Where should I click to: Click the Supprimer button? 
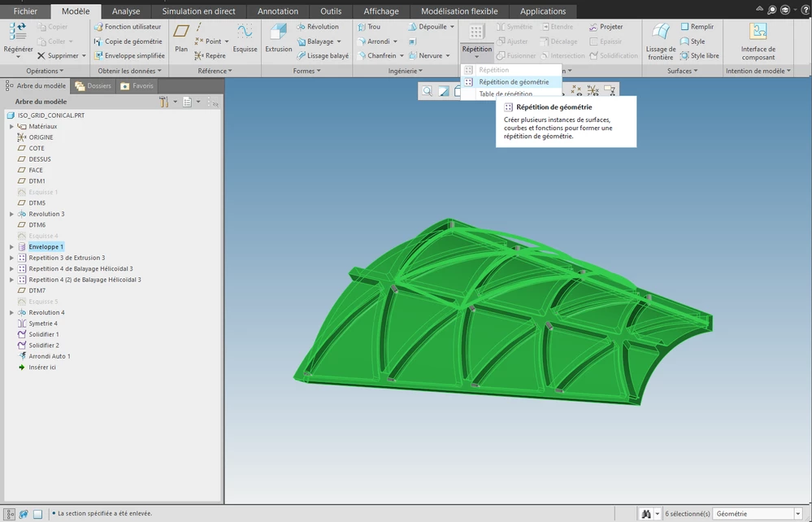coord(61,55)
